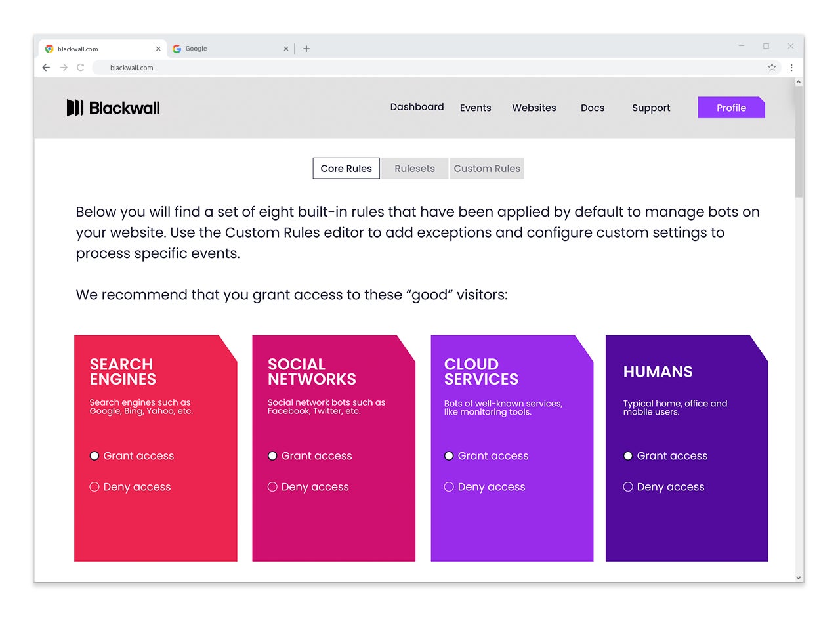Switch to the Google browser tab
Screen dimensions: 840x630
click(x=230, y=49)
